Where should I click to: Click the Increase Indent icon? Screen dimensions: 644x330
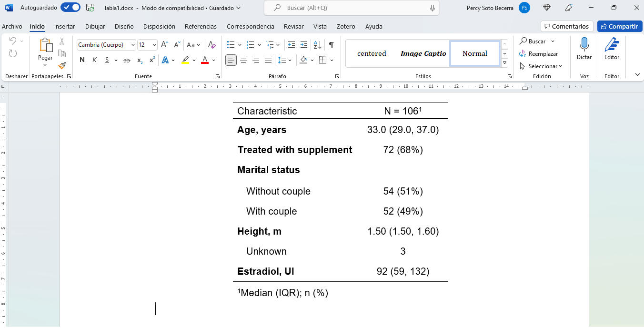(304, 45)
